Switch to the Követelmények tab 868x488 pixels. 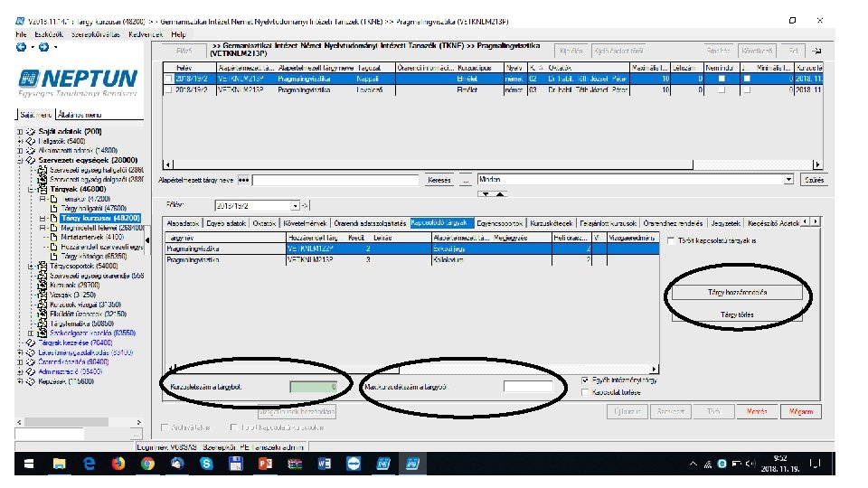click(305, 223)
